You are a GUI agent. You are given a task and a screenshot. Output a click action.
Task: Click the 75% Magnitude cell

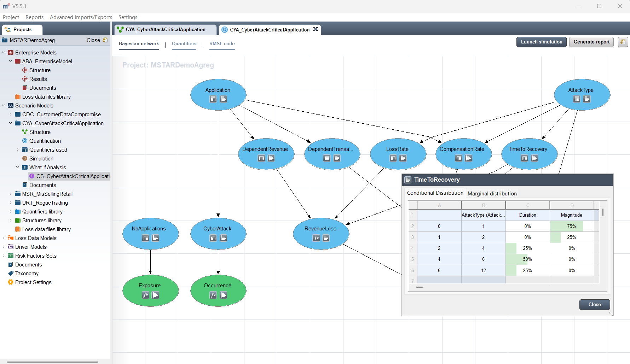[x=572, y=226]
